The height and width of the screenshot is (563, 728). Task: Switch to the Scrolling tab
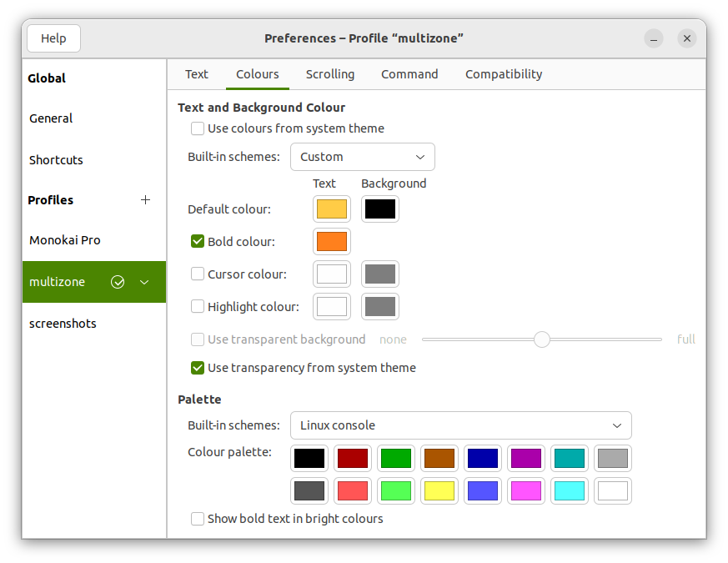[329, 74]
